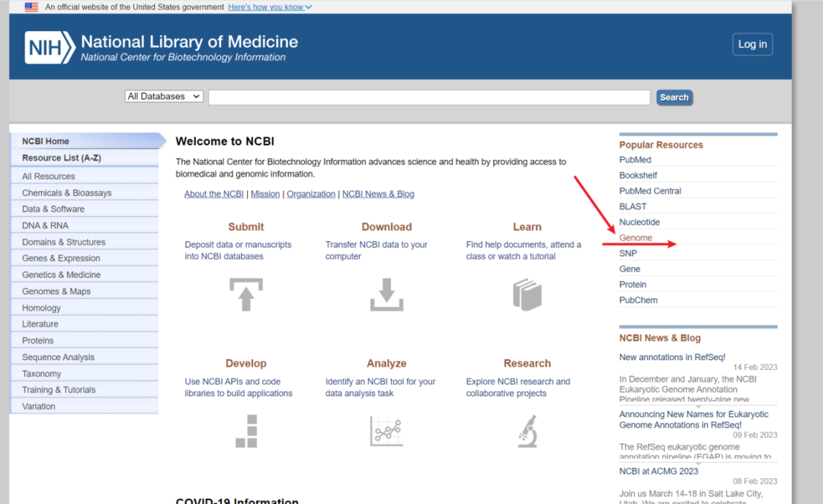Screen dimensions: 823x504
Task: Open Literature sidebar category
Action: pos(85,324)
